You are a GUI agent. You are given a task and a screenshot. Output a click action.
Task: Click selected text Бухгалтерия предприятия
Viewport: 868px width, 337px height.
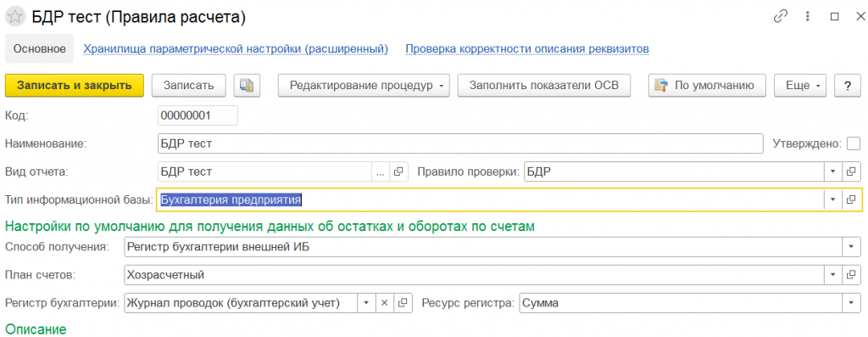click(x=231, y=199)
